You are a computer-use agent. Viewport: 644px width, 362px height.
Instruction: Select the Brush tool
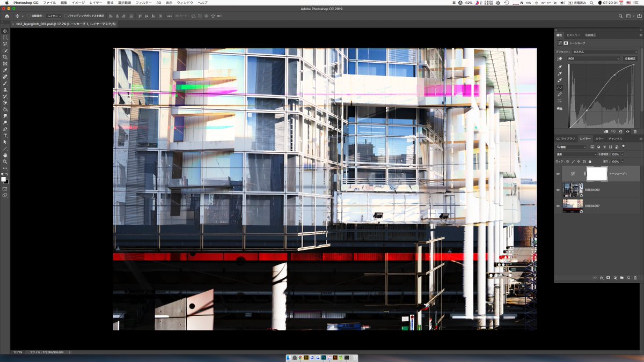[x=5, y=83]
